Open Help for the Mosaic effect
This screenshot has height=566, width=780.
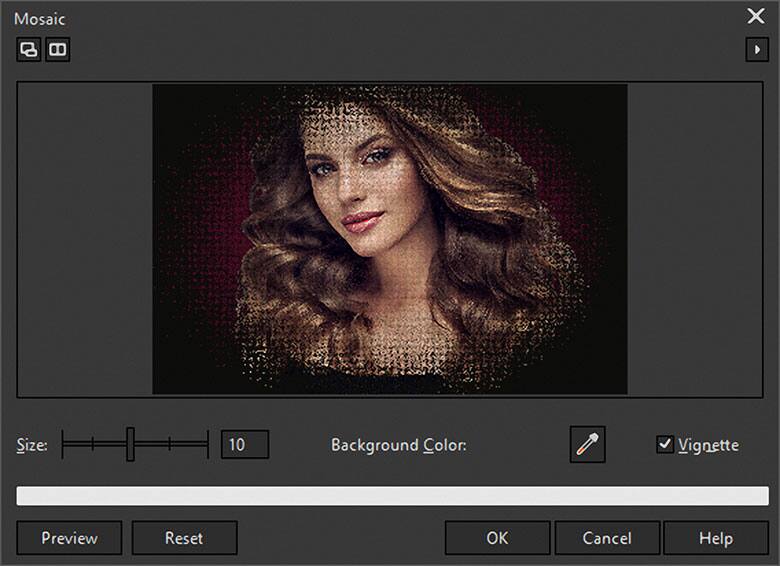point(716,538)
